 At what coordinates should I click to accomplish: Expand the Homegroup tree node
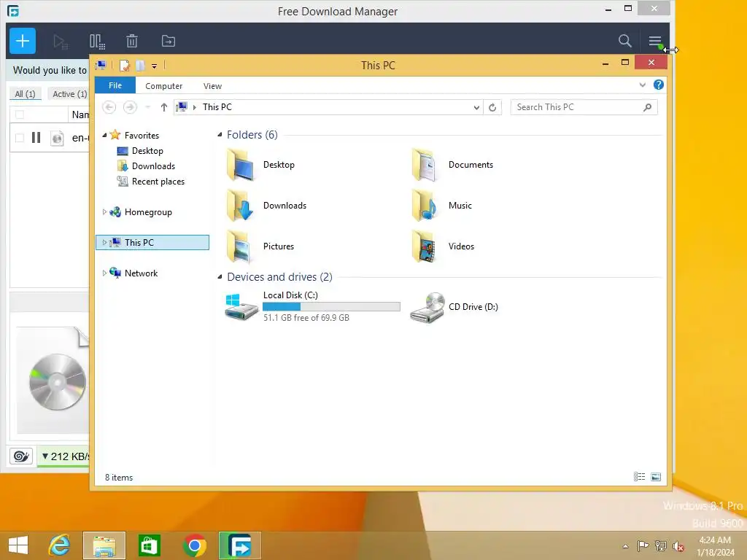pos(104,212)
